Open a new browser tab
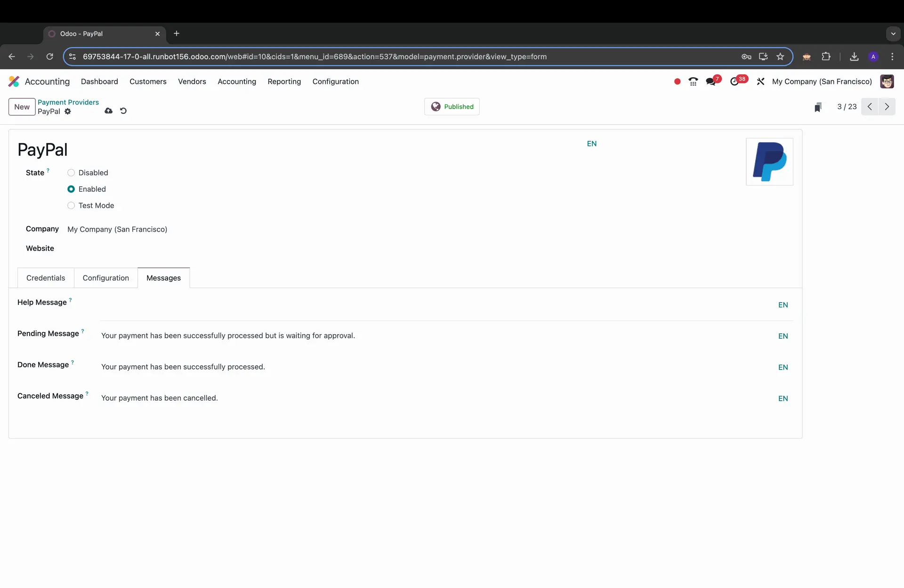The height and width of the screenshot is (588, 904). point(177,33)
